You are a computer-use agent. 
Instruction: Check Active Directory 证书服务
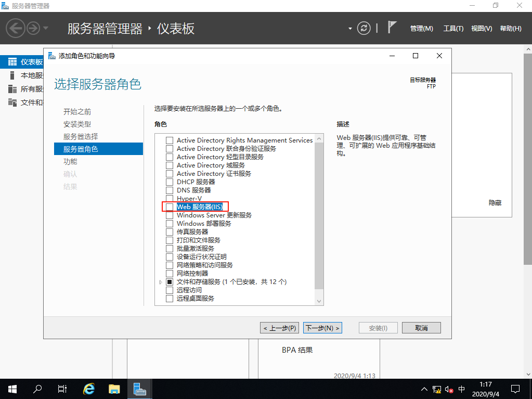click(x=170, y=174)
